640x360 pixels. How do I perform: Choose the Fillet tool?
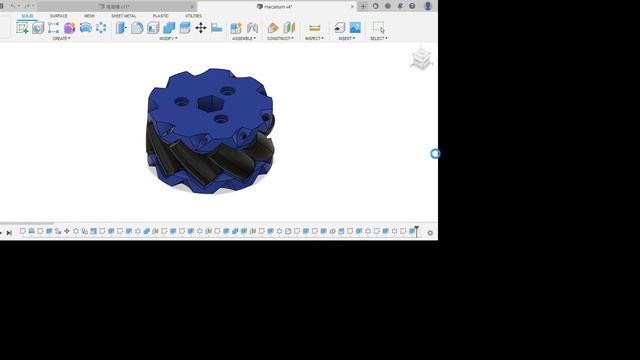point(137,28)
